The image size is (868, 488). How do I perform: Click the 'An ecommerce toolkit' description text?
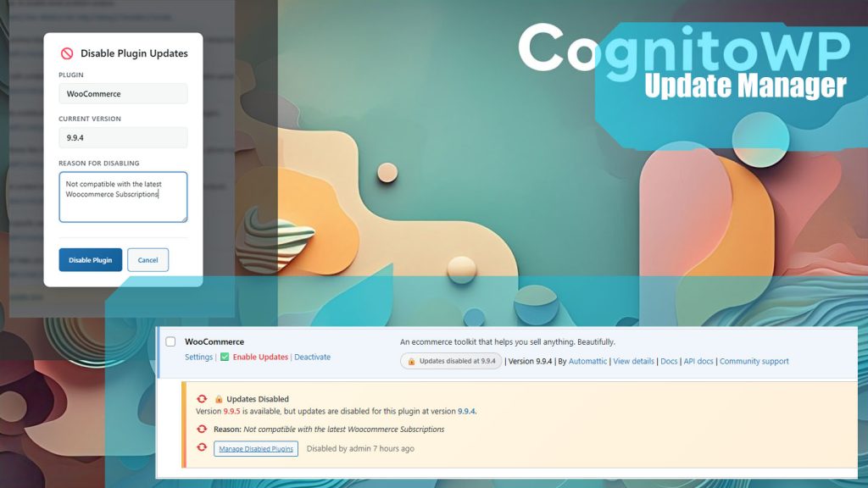pos(508,342)
